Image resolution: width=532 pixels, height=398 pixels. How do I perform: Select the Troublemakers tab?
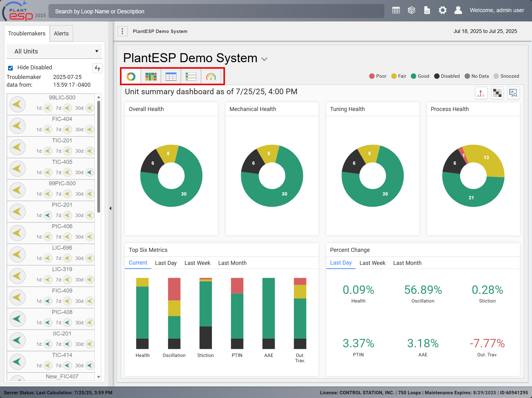click(27, 33)
